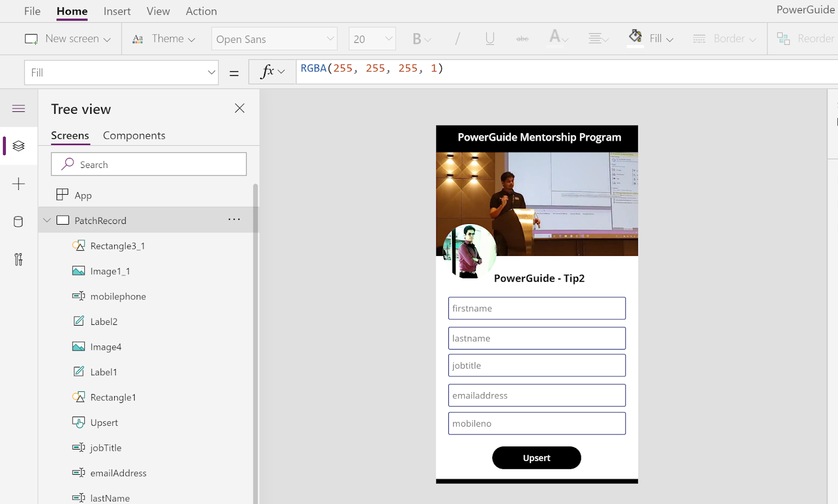Open the Insert menu
Image resolution: width=838 pixels, height=504 pixels.
point(117,10)
